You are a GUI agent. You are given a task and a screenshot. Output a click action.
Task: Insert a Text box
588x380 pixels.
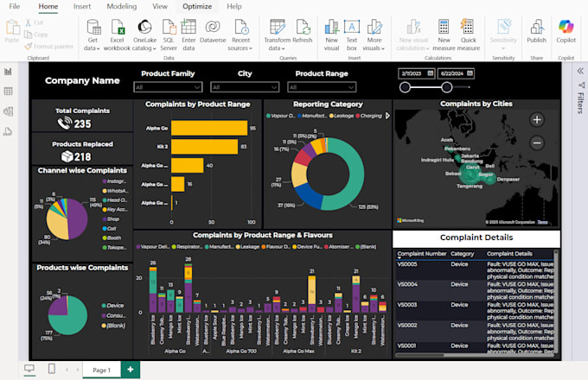pyautogui.click(x=352, y=35)
